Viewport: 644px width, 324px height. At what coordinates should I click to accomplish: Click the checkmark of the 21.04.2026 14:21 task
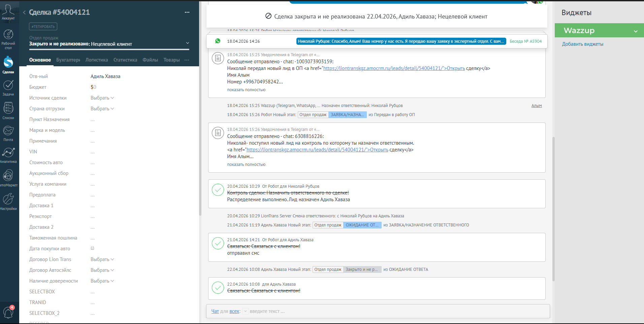tap(218, 243)
